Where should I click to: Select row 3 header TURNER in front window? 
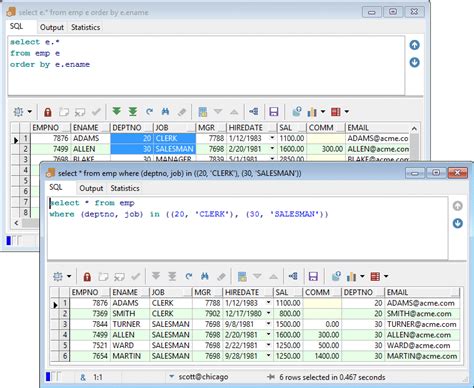coord(64,324)
